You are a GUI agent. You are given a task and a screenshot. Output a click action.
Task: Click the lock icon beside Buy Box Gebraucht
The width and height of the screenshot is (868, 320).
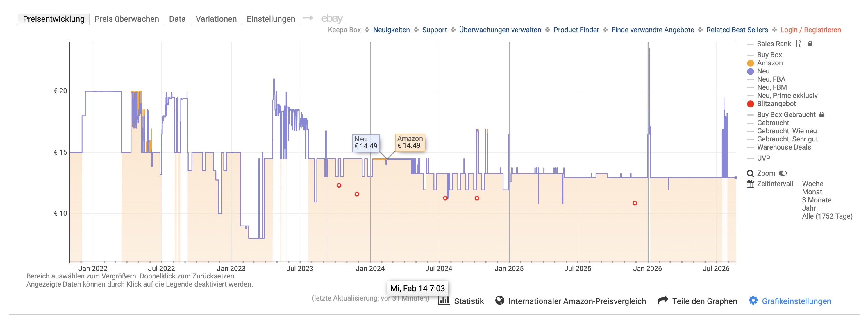coord(822,114)
